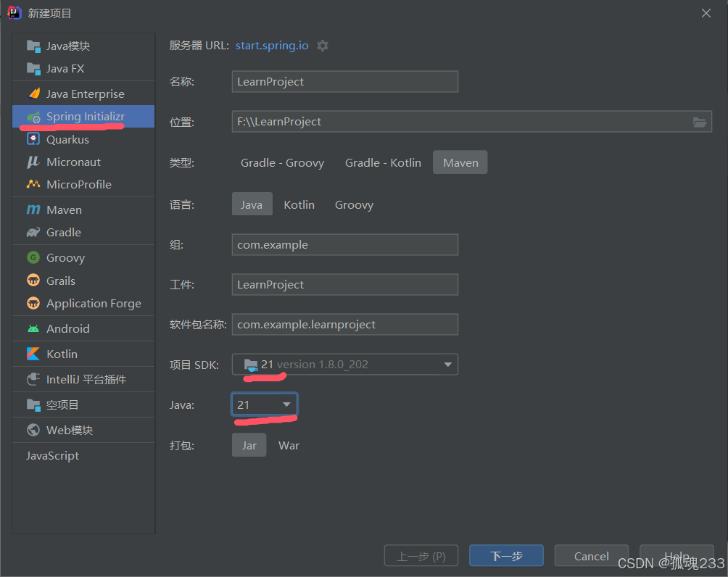The height and width of the screenshot is (577, 728).
Task: Click the Help button
Action: coord(677,556)
